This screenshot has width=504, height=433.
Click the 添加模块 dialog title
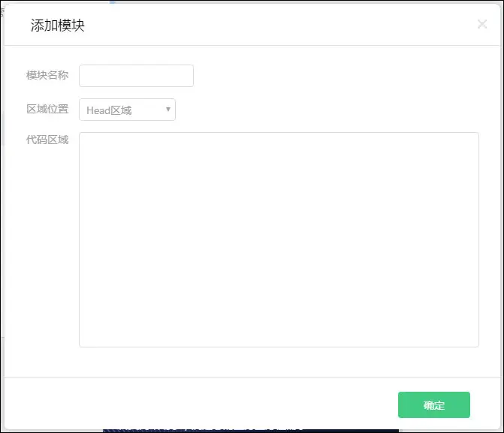pos(58,25)
